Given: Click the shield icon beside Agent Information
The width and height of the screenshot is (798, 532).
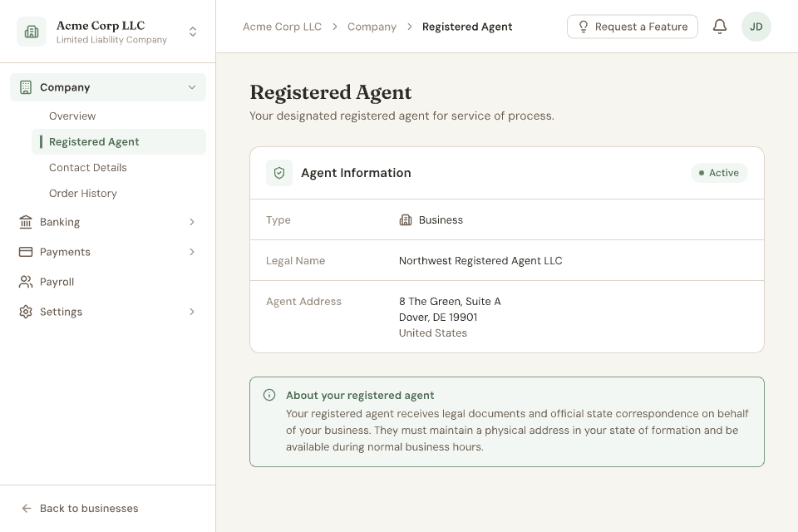Looking at the screenshot, I should (x=279, y=173).
